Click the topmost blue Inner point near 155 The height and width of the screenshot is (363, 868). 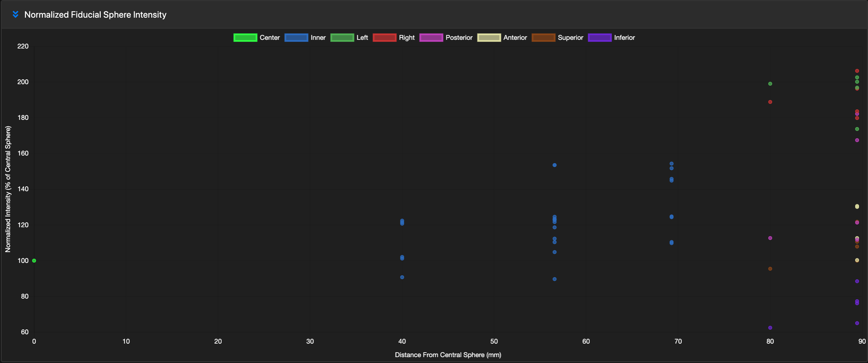pyautogui.click(x=671, y=164)
